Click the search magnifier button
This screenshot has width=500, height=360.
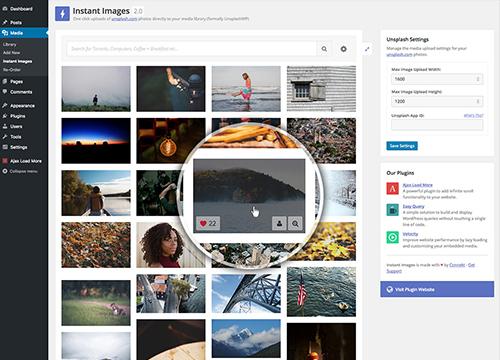pos(324,49)
